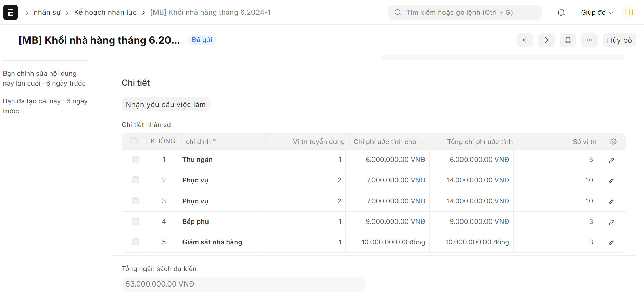The width and height of the screenshot is (644, 292).
Task: Click the Chi tiết section heading
Action: coord(136,82)
